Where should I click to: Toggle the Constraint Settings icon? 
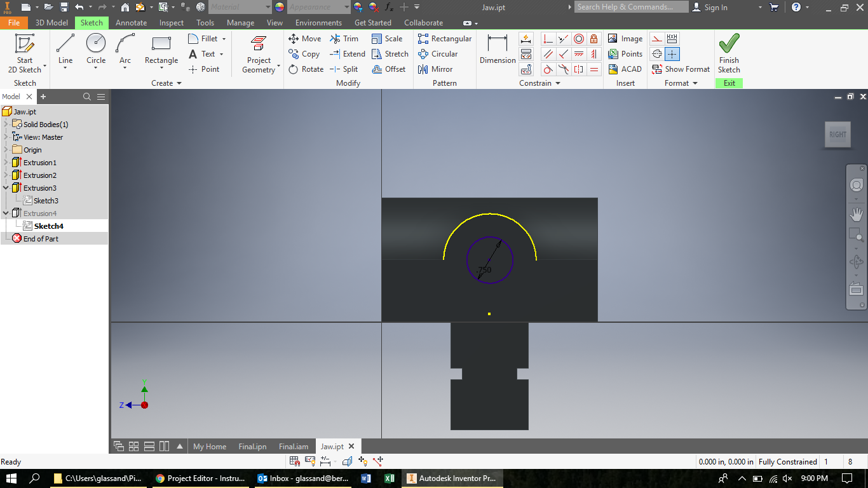click(x=526, y=69)
